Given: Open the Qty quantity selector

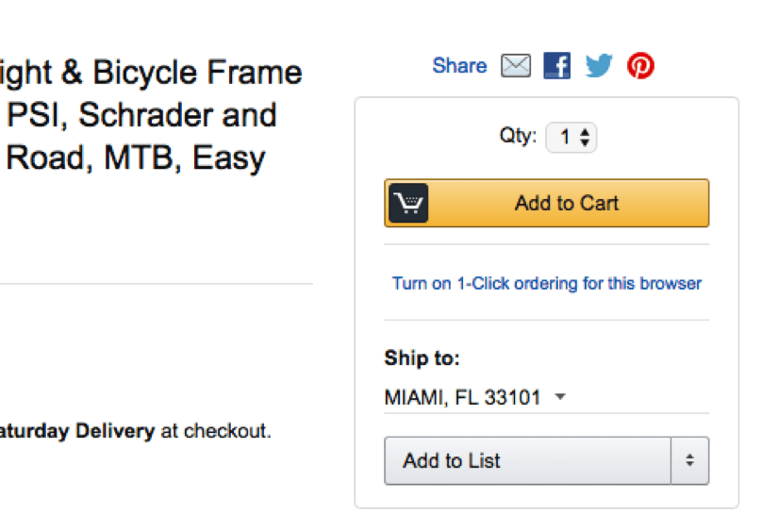Looking at the screenshot, I should point(571,138).
